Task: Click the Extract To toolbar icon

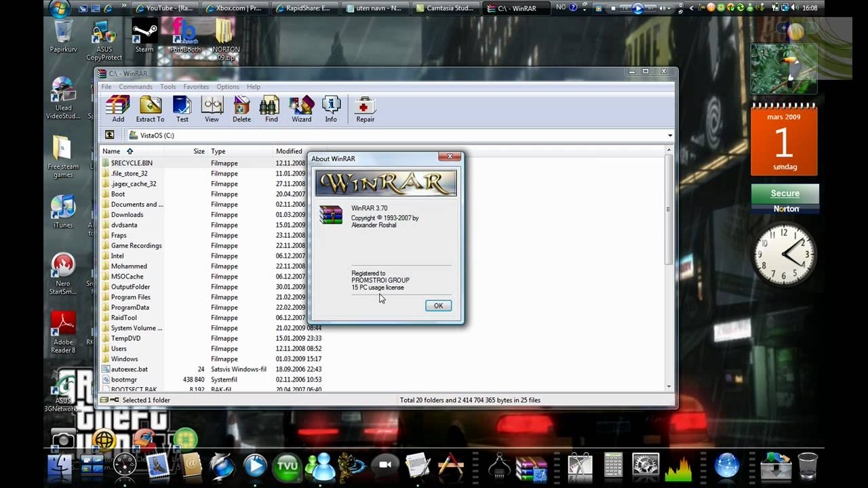Action: [150, 109]
